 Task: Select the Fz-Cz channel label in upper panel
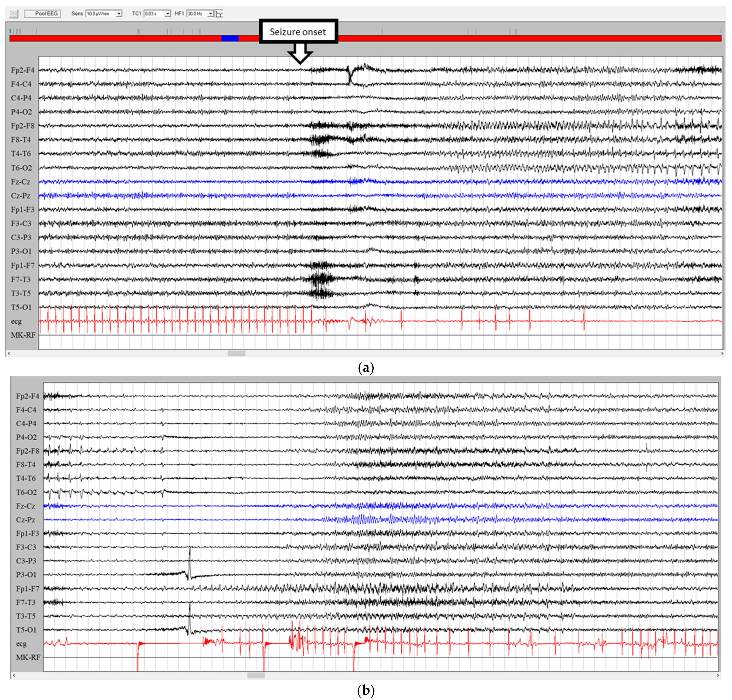pos(21,182)
